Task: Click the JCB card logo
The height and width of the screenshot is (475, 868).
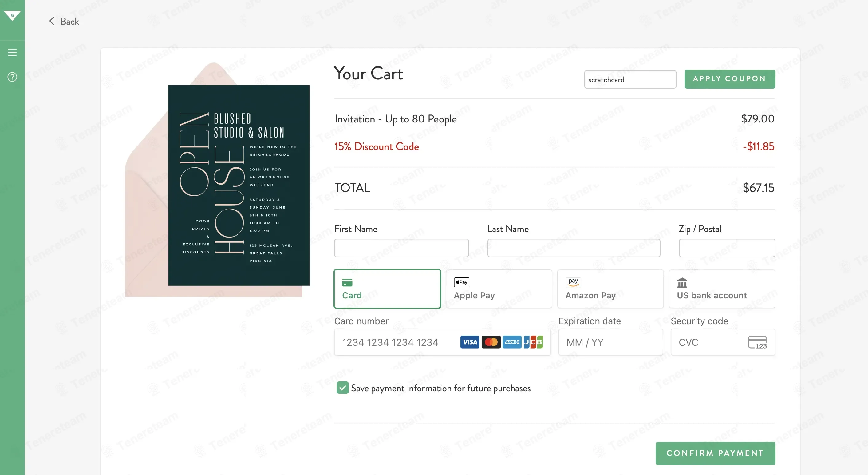Action: 533,342
